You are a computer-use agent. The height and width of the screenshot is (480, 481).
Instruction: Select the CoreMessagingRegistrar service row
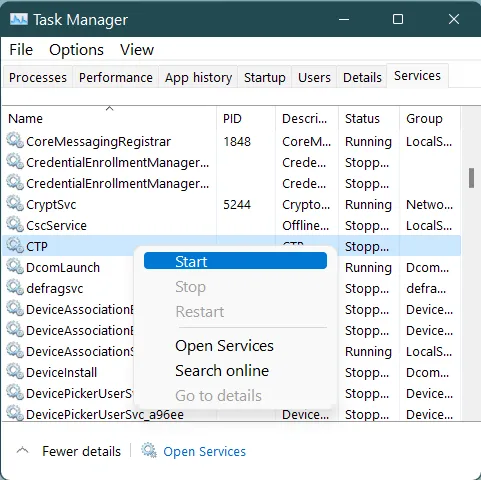pos(232,141)
